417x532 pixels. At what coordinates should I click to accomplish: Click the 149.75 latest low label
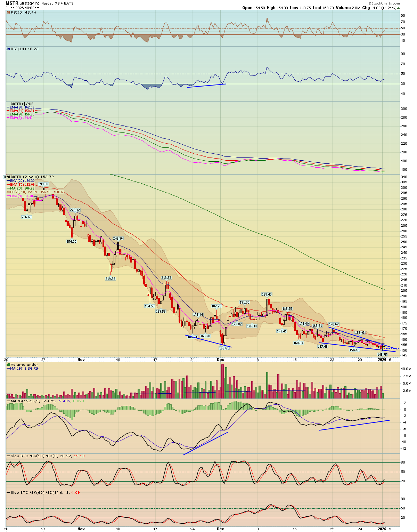[382, 354]
